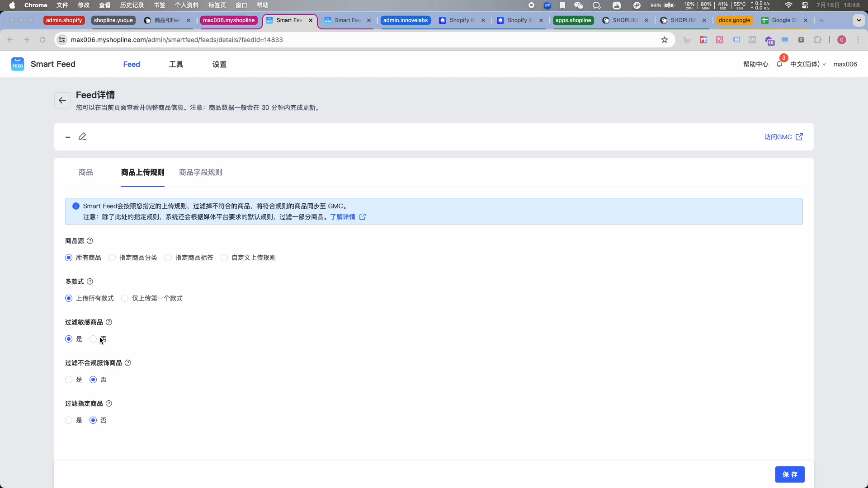Select 仅上传第一个款式 radio option
The image size is (868, 488).
click(125, 298)
